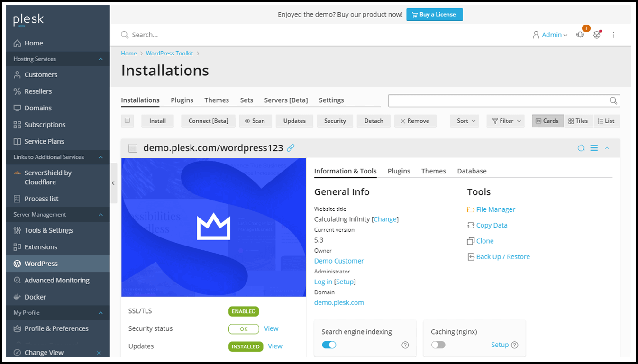
Task: Click the WordPress logo icon in the sidebar
Action: tap(17, 264)
